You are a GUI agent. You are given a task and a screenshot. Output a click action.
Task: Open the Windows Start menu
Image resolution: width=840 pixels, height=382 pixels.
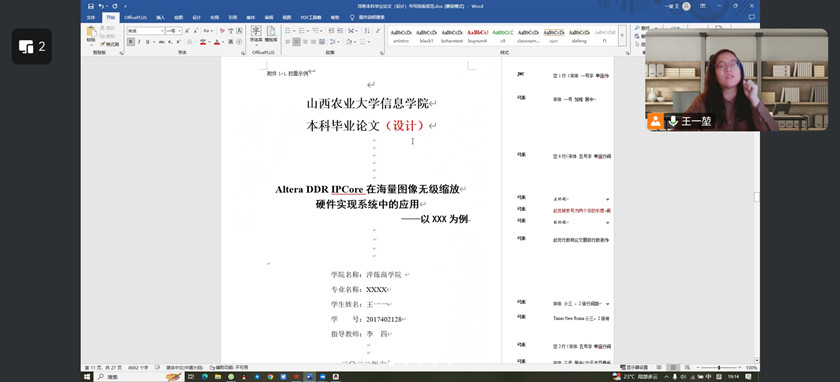tap(87, 377)
